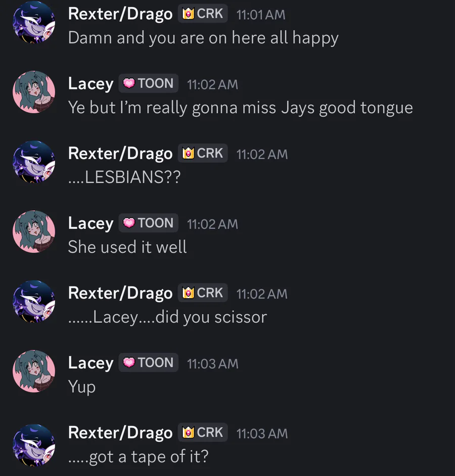Click the pink heart TOON tag at 11:02 'good tongue'
This screenshot has width=455, height=476.
pyautogui.click(x=148, y=83)
